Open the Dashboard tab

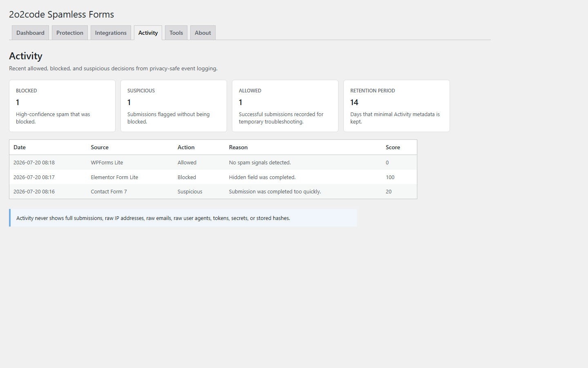(x=30, y=33)
